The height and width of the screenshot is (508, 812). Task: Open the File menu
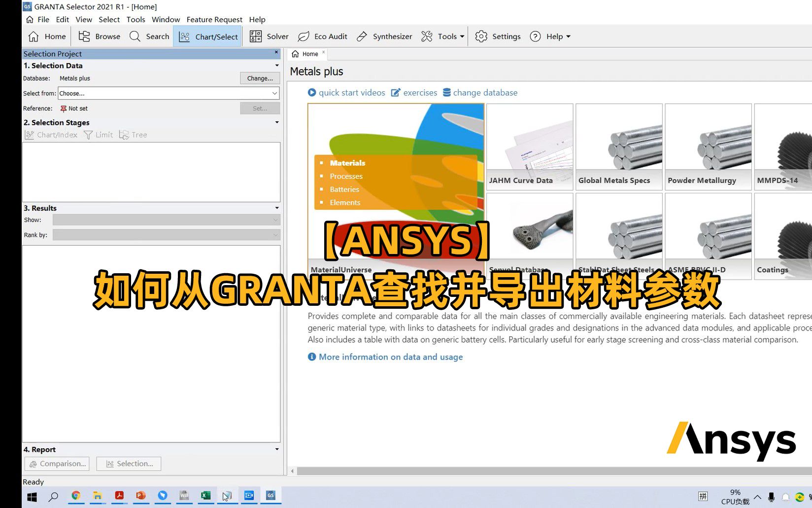click(x=43, y=20)
